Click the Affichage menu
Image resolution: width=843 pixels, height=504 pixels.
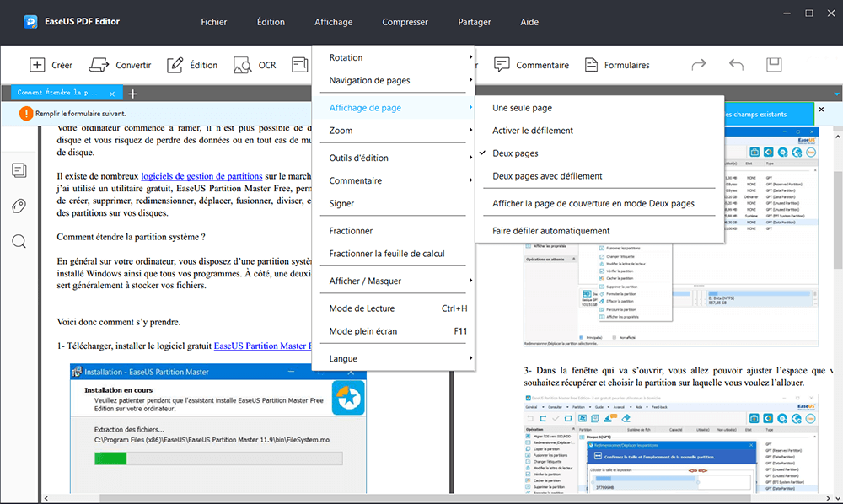coord(333,22)
